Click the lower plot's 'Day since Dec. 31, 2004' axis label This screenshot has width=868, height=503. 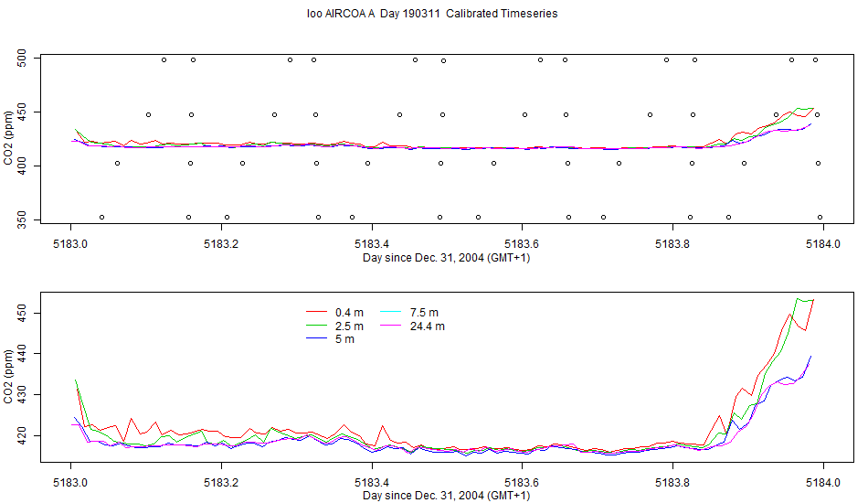tap(446, 496)
